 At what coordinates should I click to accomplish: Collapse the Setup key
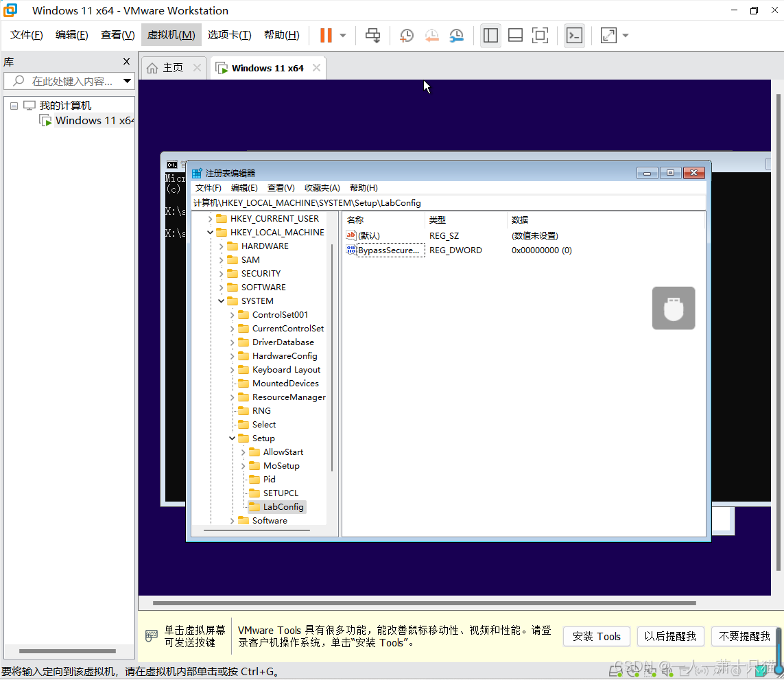click(x=232, y=438)
